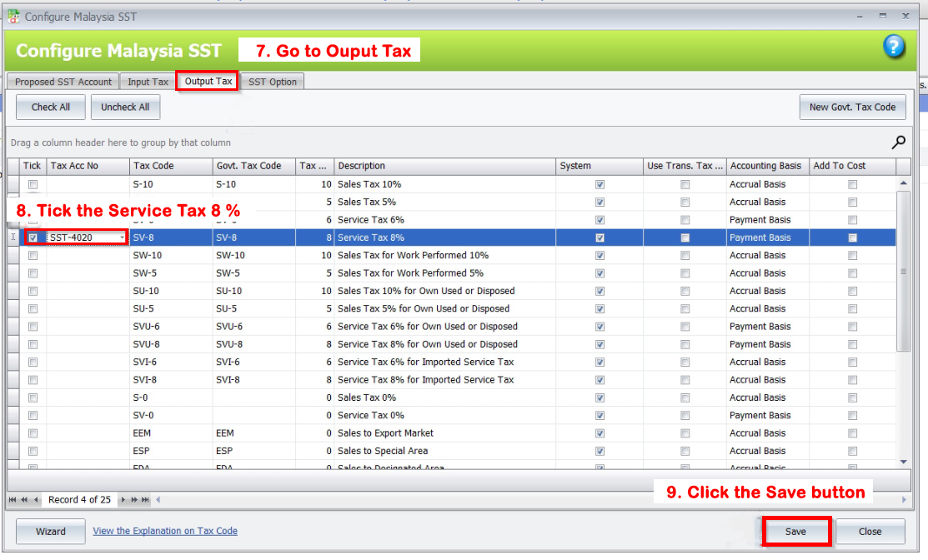Click the Description column header
Image resolution: width=928 pixels, height=560 pixels.
pos(444,166)
